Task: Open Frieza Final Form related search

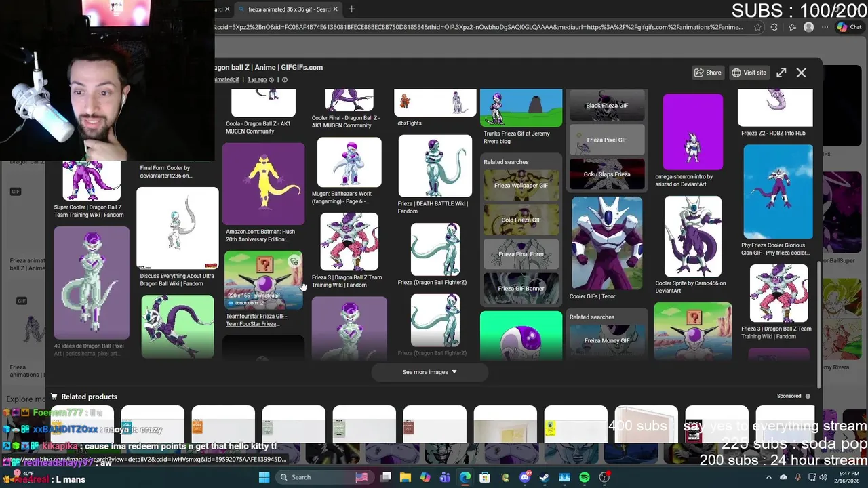Action: [x=521, y=254]
